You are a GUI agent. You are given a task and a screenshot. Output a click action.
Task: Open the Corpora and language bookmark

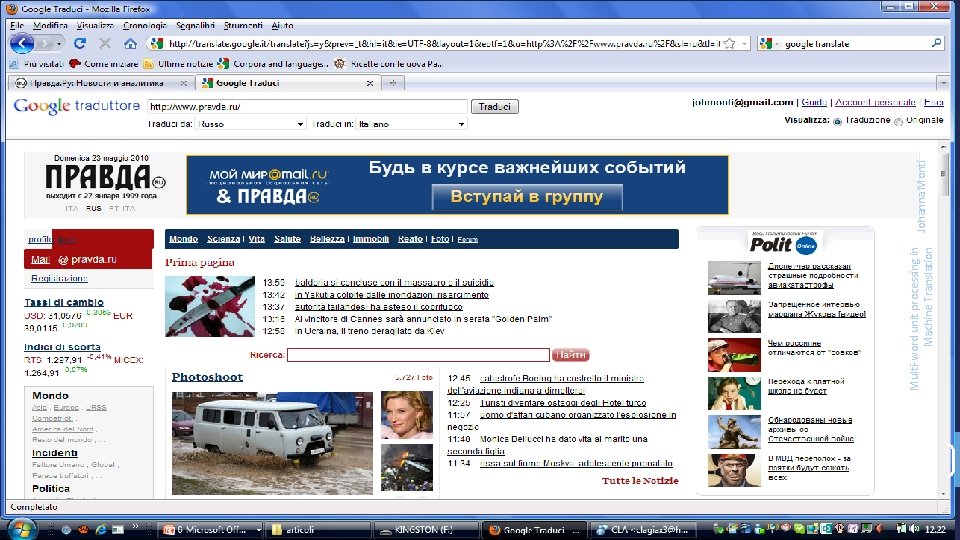click(x=274, y=64)
